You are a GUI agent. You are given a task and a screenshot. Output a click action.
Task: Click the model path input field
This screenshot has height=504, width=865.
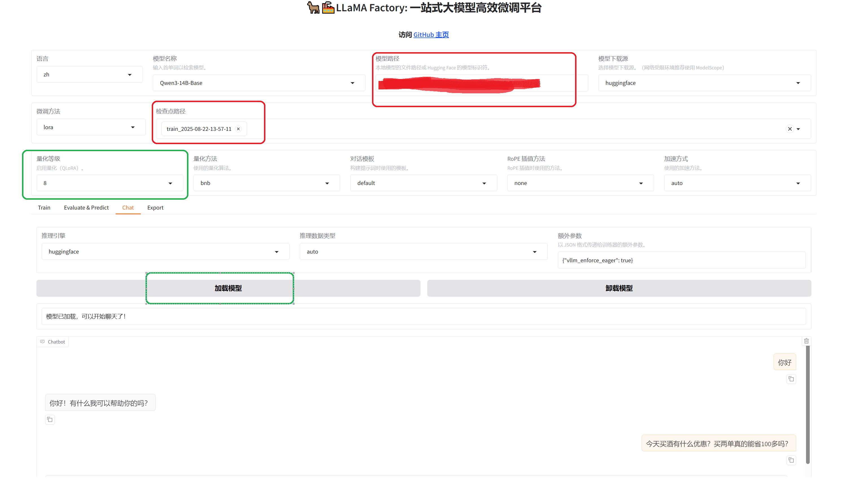click(482, 83)
